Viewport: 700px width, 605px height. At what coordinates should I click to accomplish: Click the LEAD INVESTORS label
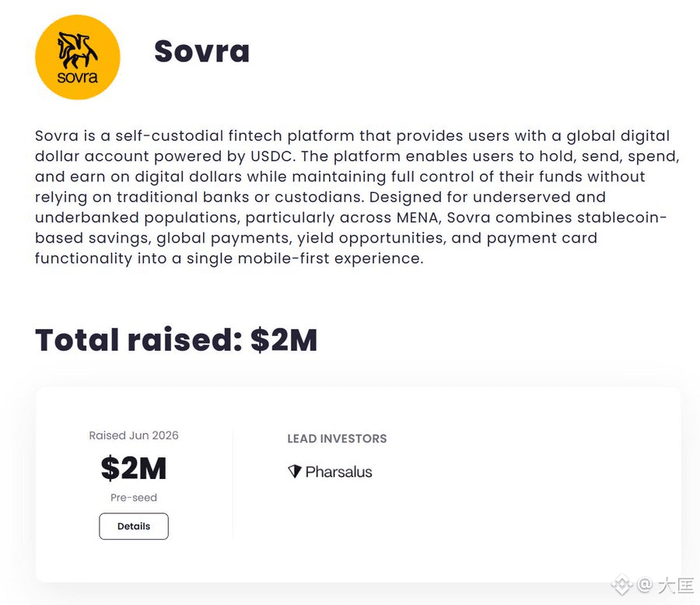point(337,439)
